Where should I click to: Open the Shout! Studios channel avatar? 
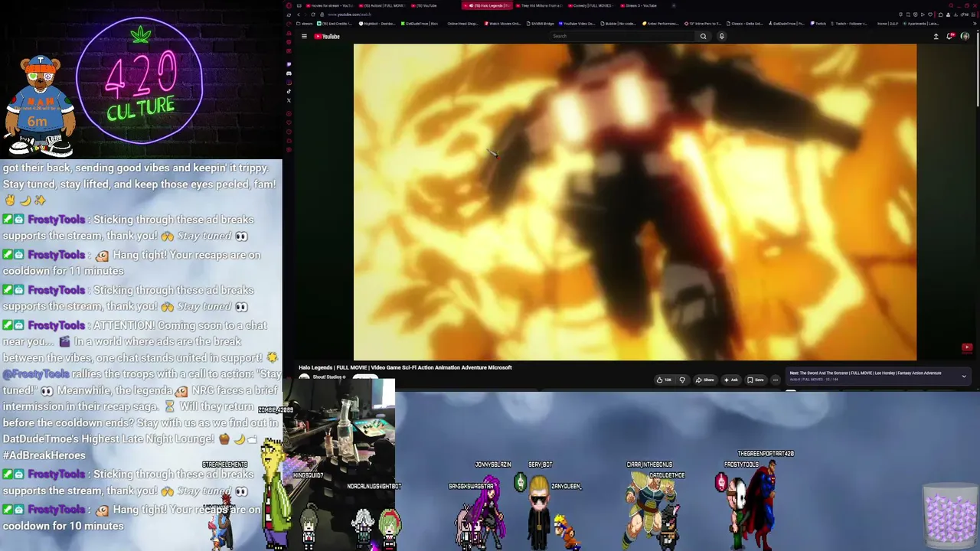[x=304, y=378]
